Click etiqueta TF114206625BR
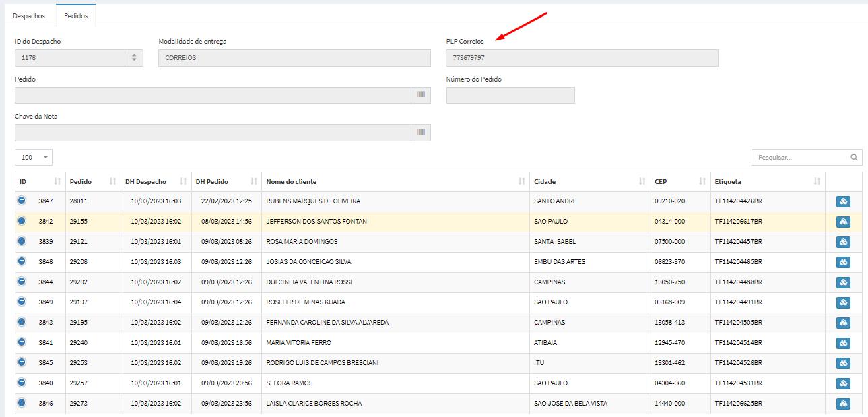 [x=738, y=404]
